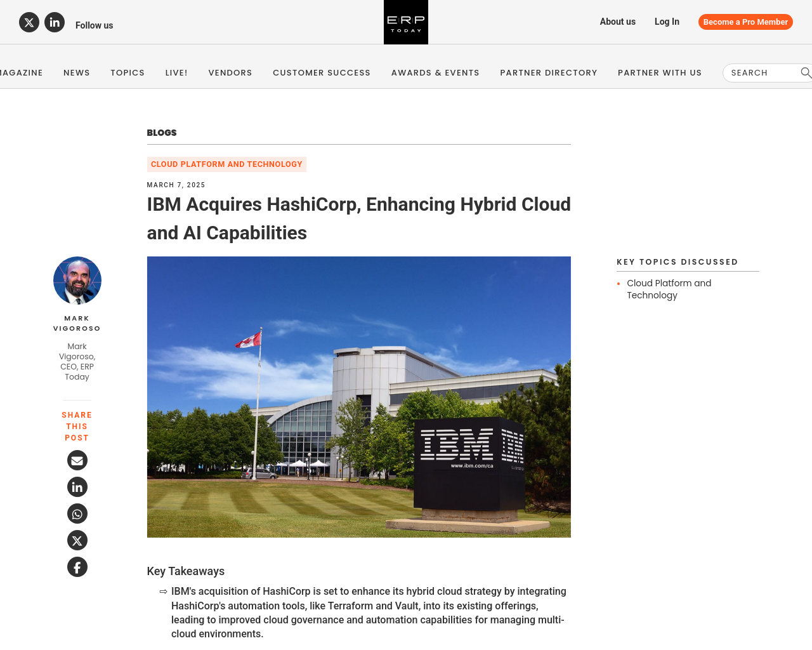This screenshot has height=650, width=812.
Task: Click the March 7, 2025 date
Action: click(x=176, y=185)
